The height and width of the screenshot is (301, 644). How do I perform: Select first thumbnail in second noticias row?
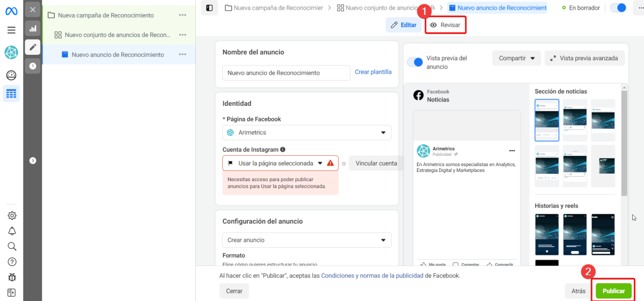pyautogui.click(x=547, y=166)
